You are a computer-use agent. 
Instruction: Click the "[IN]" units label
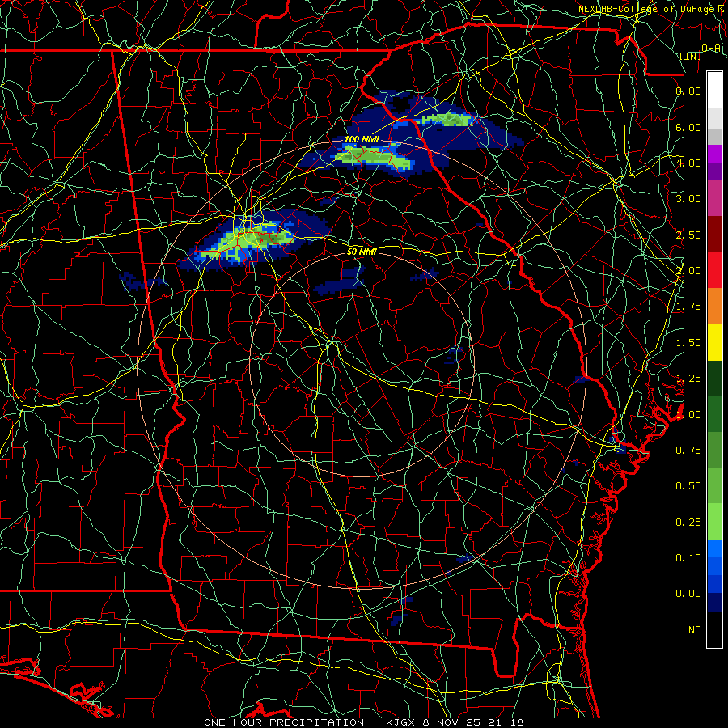(691, 56)
